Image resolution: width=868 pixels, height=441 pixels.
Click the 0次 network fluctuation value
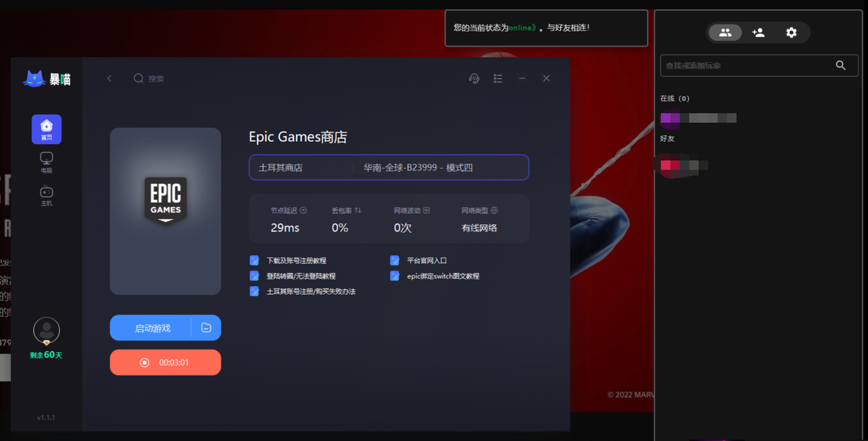(403, 228)
